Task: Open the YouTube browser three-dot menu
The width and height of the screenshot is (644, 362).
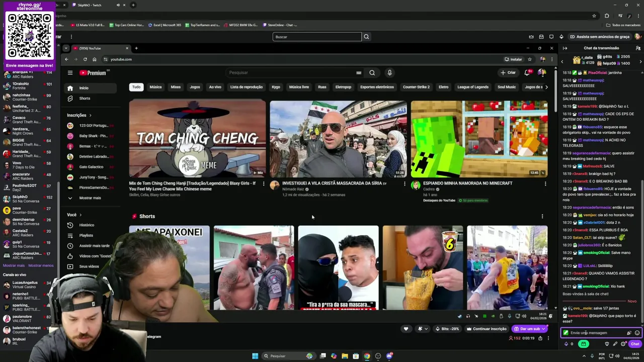Action: tap(552, 59)
